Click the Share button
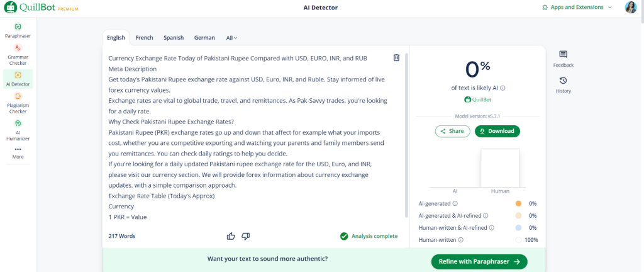 point(452,131)
